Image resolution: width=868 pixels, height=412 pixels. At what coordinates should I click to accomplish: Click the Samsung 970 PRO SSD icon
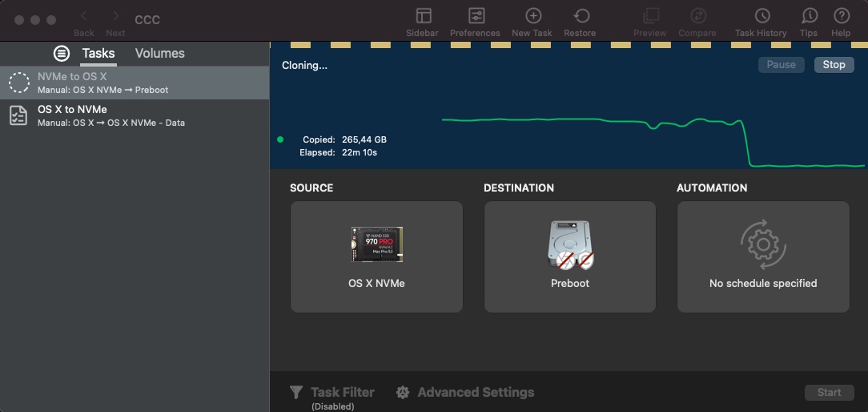pyautogui.click(x=376, y=244)
